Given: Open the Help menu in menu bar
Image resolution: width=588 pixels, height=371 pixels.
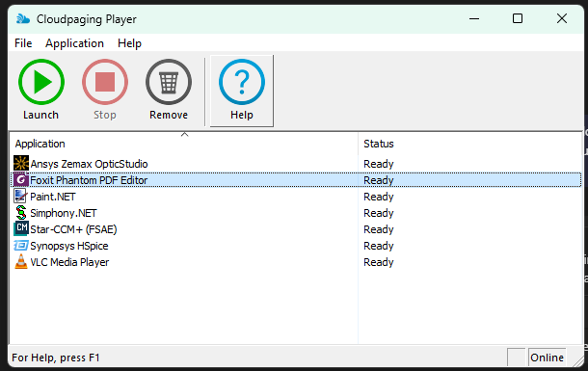Looking at the screenshot, I should pos(129,43).
